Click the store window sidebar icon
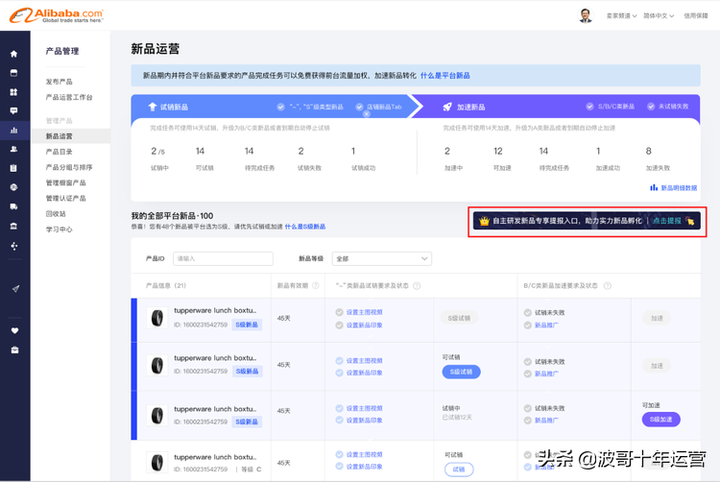This screenshot has width=720, height=482. point(14,73)
